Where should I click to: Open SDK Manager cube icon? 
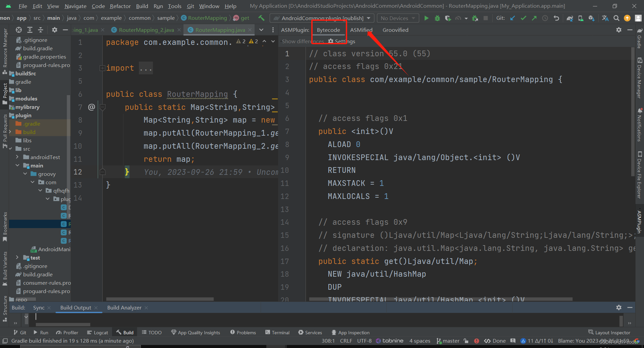591,18
